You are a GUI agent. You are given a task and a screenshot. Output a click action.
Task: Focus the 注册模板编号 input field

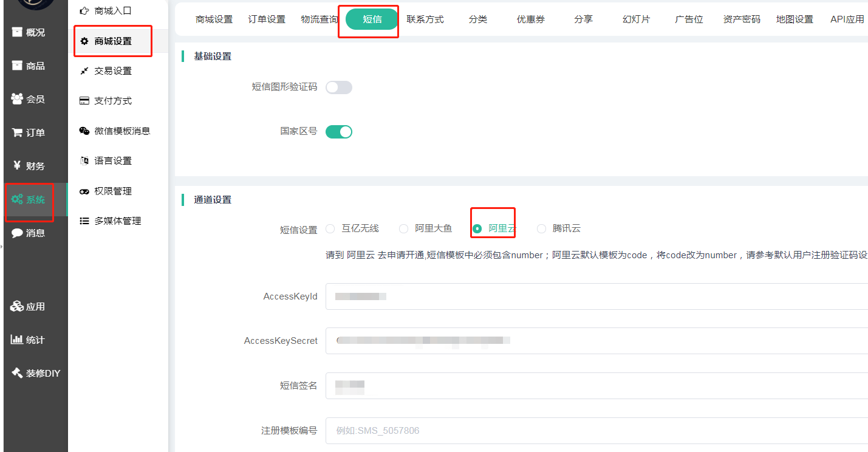(x=595, y=431)
